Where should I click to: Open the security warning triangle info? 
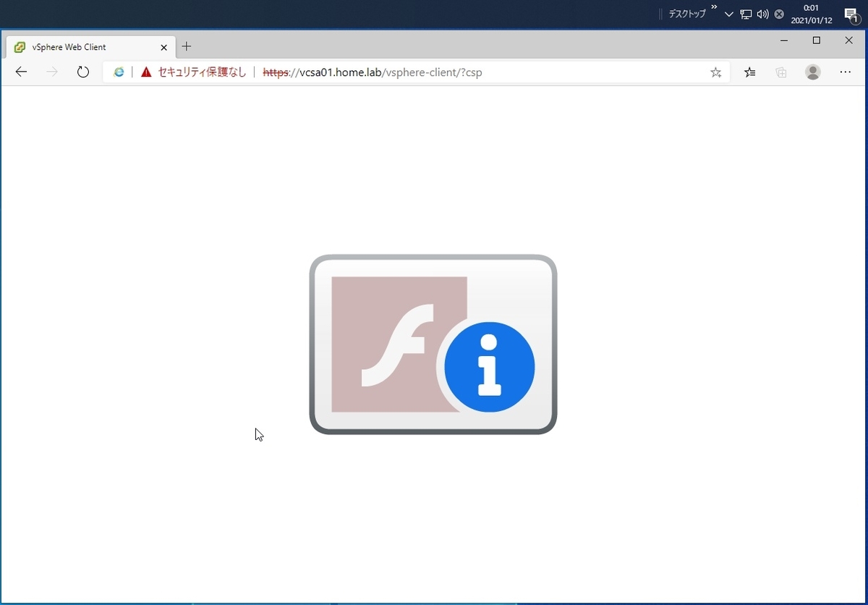pyautogui.click(x=147, y=72)
